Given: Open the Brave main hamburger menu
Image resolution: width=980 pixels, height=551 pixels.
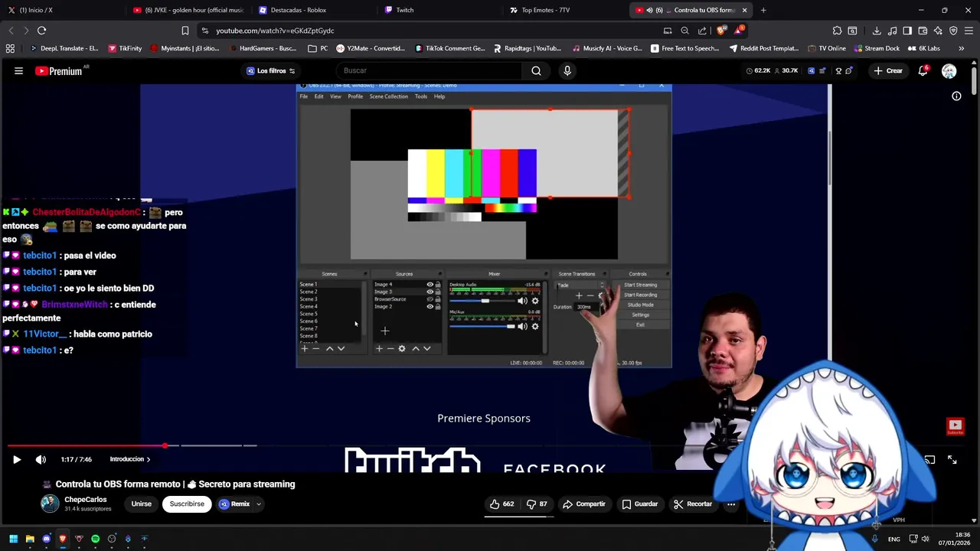Looking at the screenshot, I should 969,31.
